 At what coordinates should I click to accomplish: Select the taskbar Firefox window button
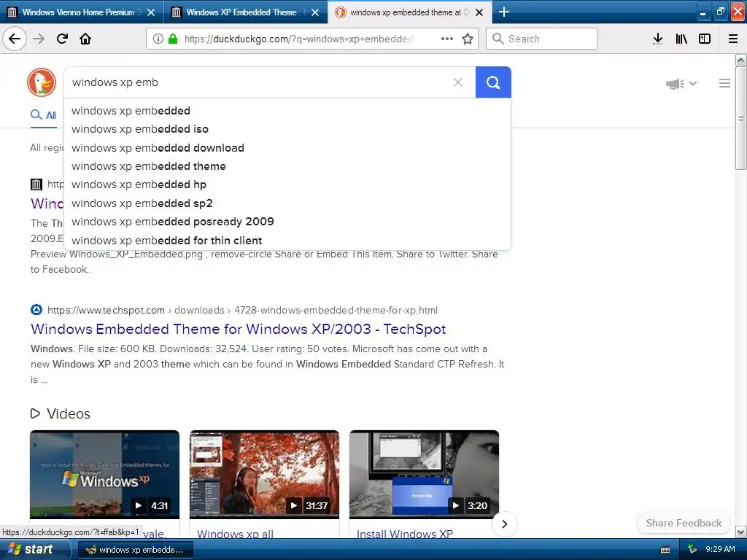[135, 550]
